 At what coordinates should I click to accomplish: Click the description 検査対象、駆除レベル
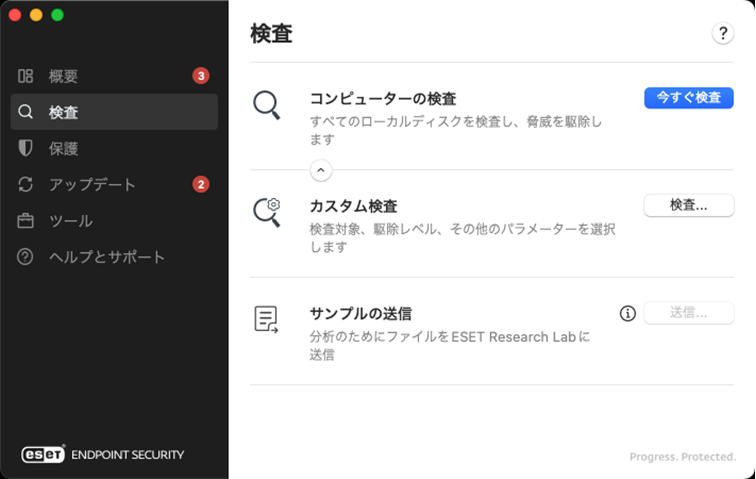[x=462, y=238]
